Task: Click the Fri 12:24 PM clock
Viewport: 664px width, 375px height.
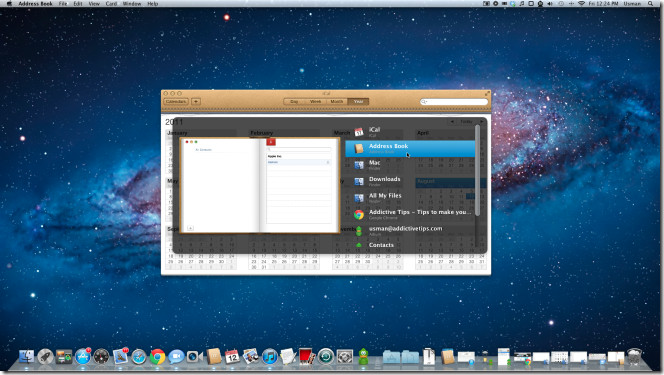Action: (603, 3)
